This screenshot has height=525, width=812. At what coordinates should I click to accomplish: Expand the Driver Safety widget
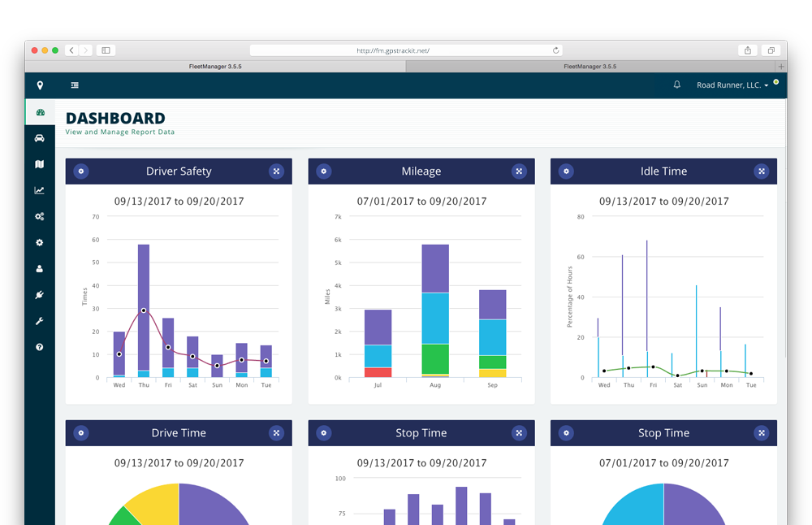tap(277, 171)
